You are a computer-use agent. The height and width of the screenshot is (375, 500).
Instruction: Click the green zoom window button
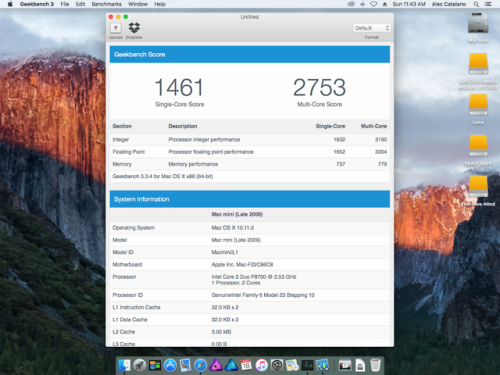pos(126,17)
